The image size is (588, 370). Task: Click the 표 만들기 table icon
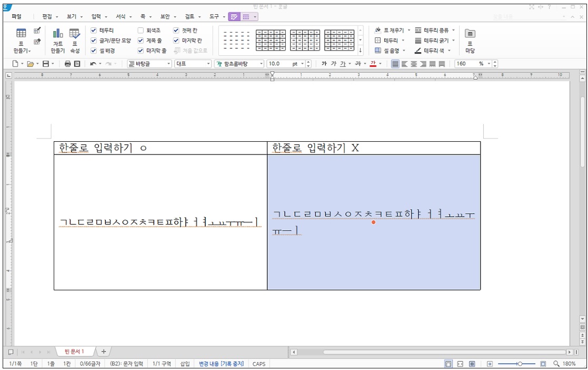click(21, 33)
